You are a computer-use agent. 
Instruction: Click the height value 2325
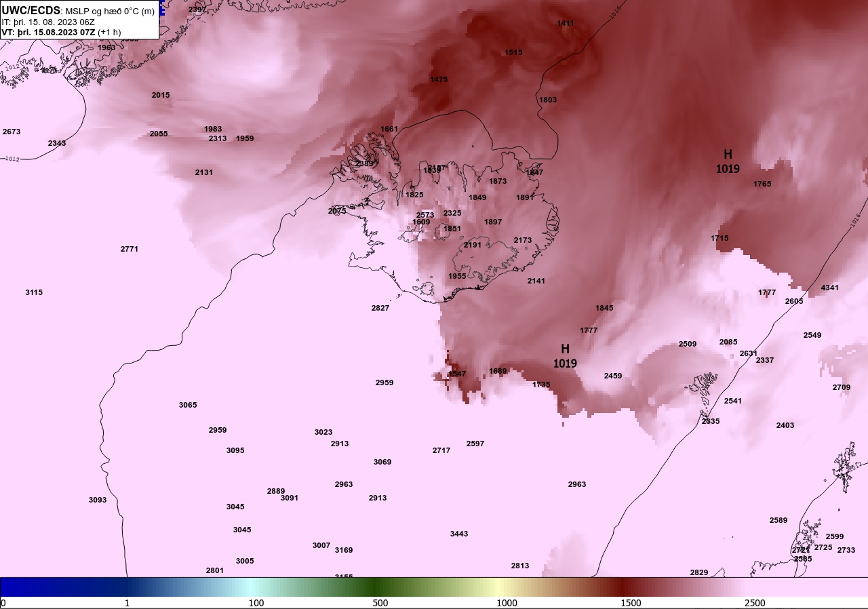452,213
